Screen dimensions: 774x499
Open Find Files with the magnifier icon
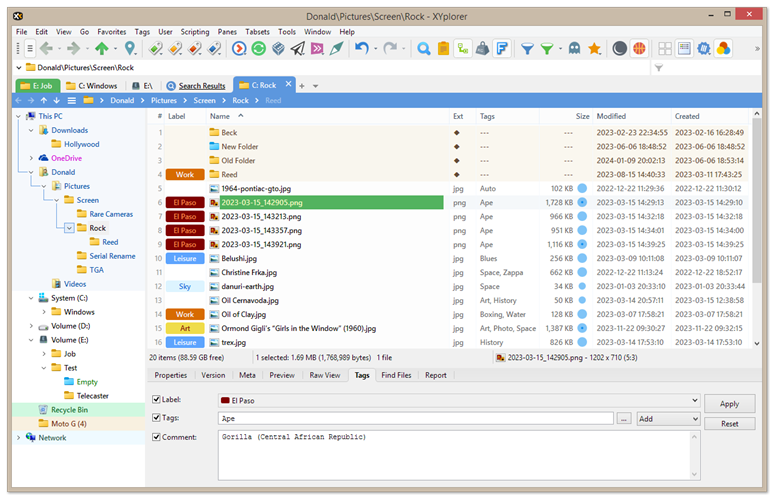(x=423, y=48)
